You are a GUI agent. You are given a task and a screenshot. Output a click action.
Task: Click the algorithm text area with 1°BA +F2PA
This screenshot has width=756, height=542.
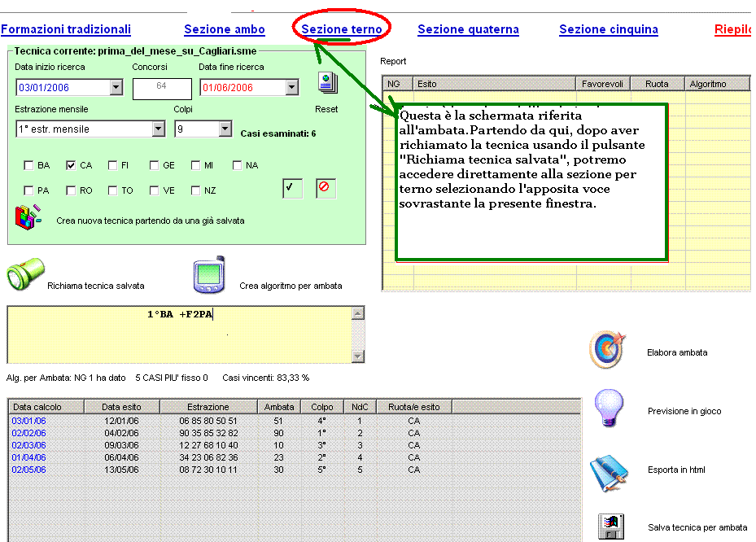pyautogui.click(x=179, y=334)
